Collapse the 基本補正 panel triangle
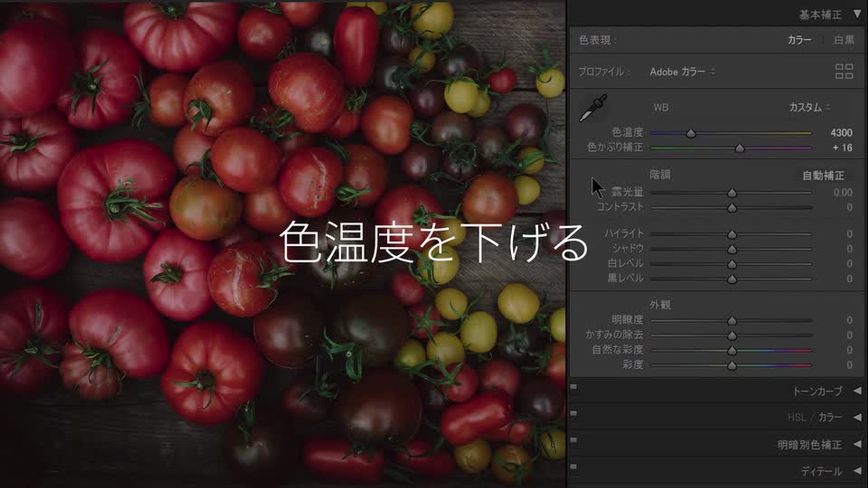Screen dimensions: 868x488 click(x=857, y=14)
